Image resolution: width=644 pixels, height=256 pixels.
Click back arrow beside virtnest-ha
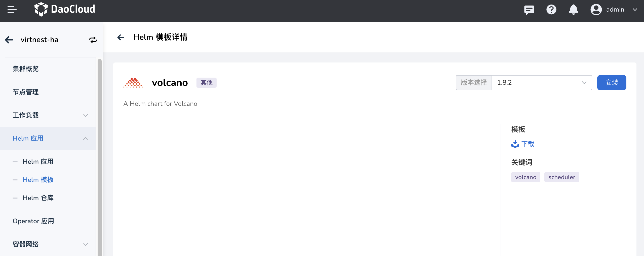[x=9, y=40]
